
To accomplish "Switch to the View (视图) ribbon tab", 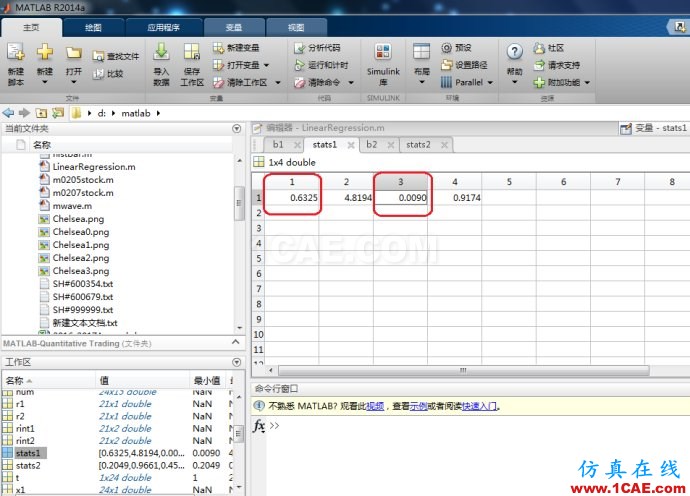I will coord(296,27).
